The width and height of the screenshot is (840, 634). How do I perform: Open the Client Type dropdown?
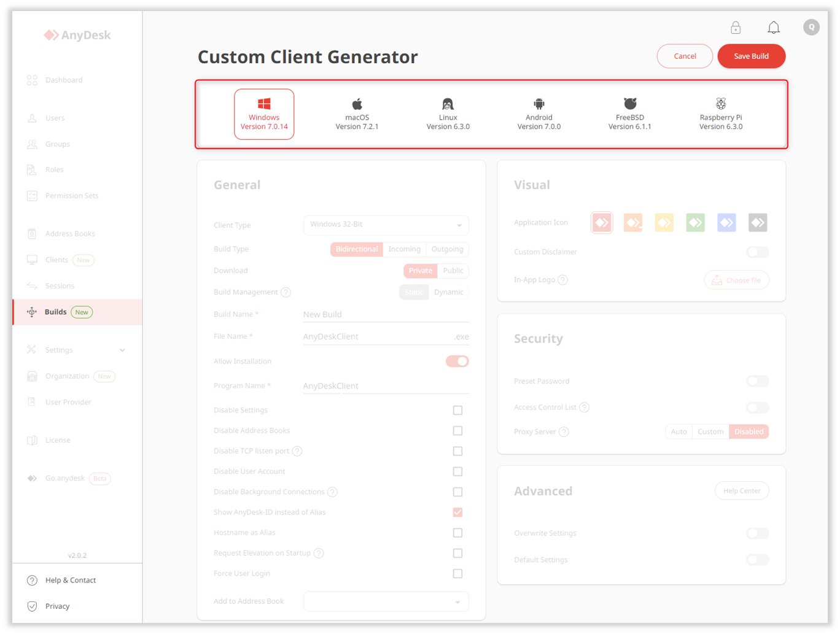[386, 225]
